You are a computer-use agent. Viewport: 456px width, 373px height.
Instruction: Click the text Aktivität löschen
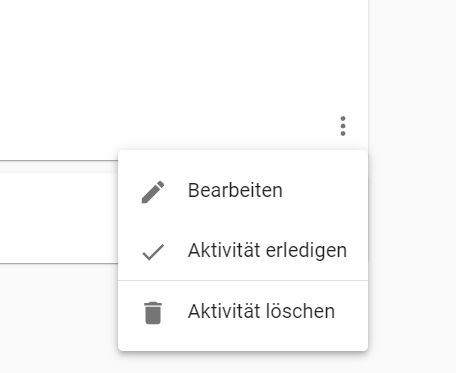click(261, 311)
